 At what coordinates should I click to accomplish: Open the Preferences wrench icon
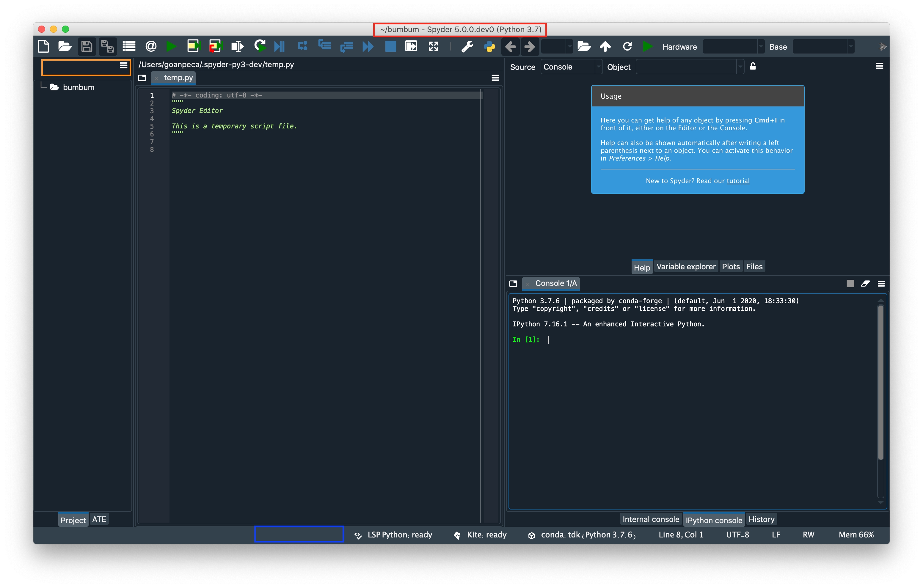467,46
